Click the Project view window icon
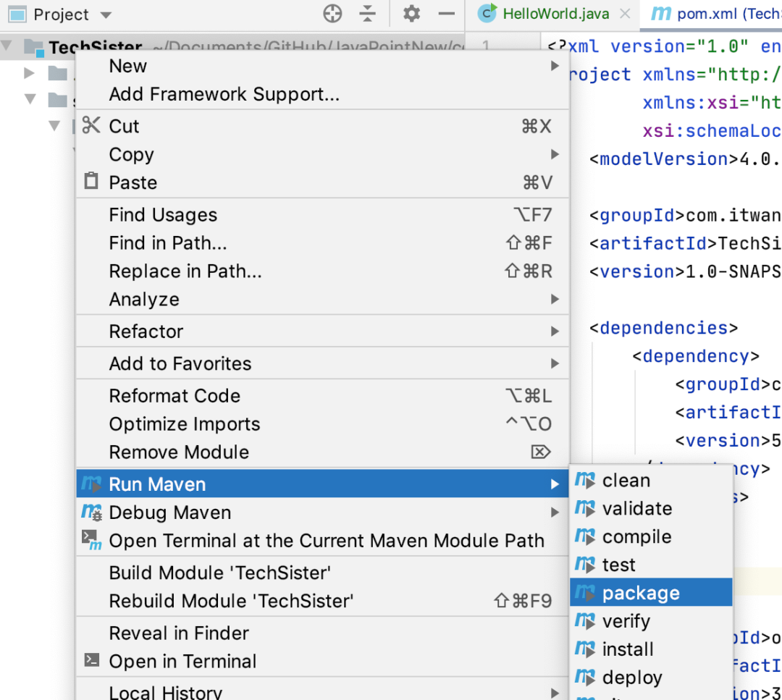This screenshot has height=700, width=782. pyautogui.click(x=17, y=14)
